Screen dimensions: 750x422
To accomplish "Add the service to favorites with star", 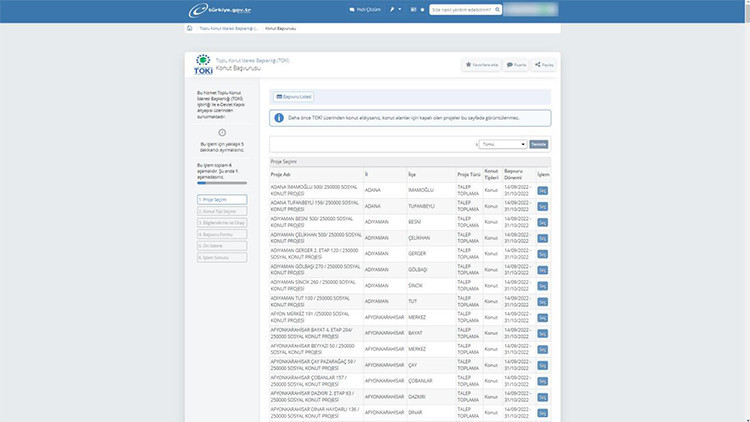I will (481, 65).
